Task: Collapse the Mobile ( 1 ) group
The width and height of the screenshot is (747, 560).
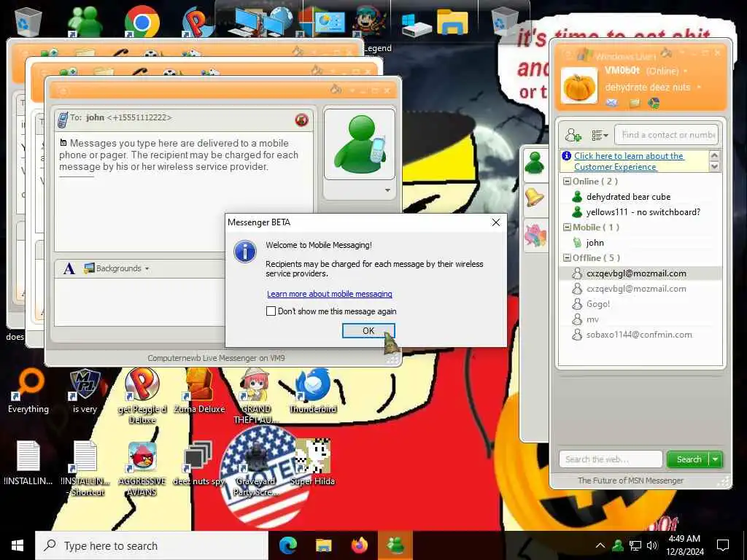Action: (x=567, y=227)
